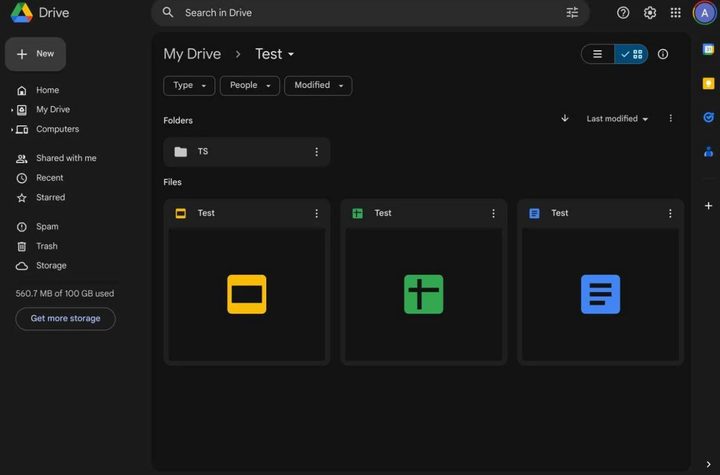Screen dimensions: 720x475
Task: Open search options filter icon
Action: [572, 13]
